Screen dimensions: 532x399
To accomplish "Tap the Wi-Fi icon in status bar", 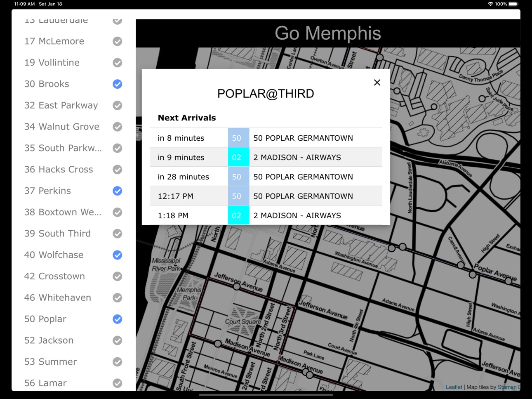I will pos(490,4).
